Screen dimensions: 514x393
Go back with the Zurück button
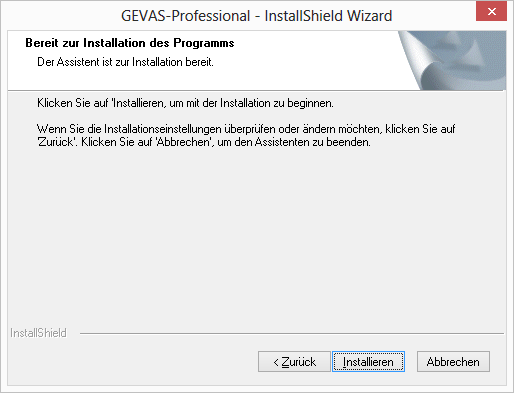(294, 361)
